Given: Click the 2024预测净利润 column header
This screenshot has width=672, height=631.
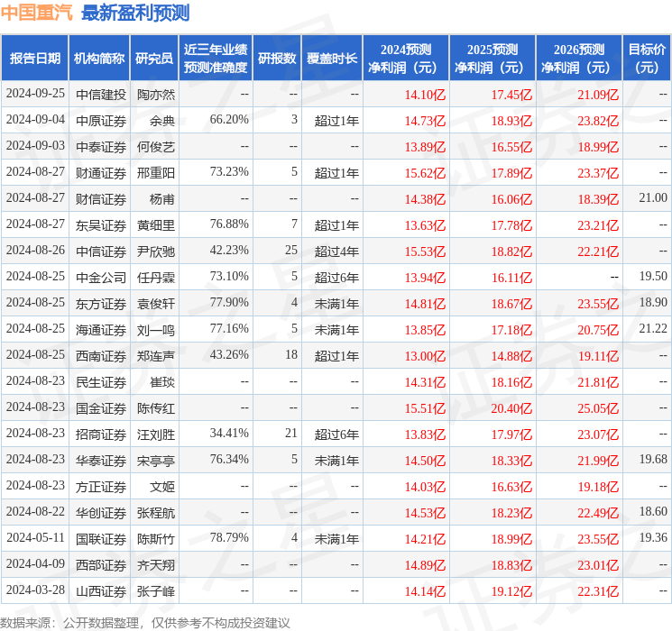Looking at the screenshot, I should click(x=406, y=59).
